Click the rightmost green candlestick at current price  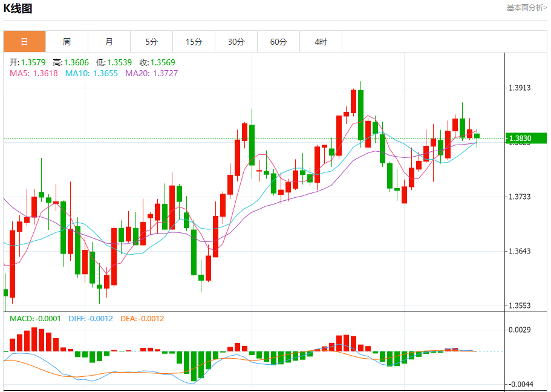point(477,136)
